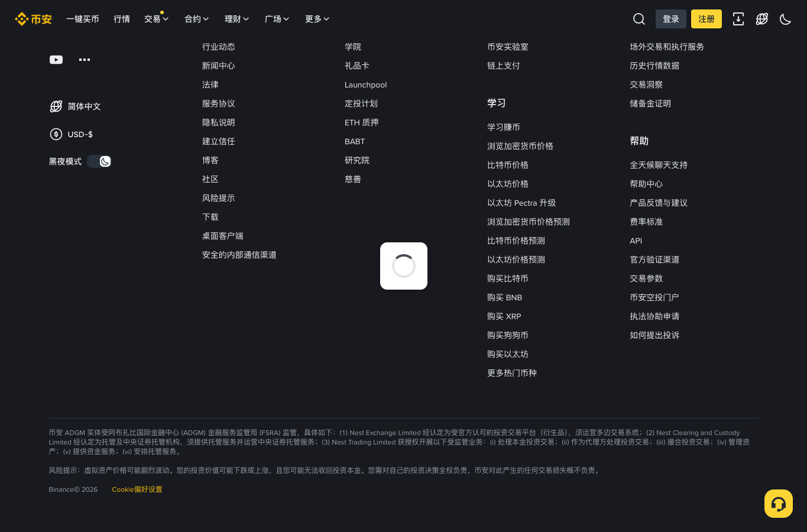This screenshot has height=532, width=807.
Task: Open the 帮助中心 link
Action: pos(646,184)
